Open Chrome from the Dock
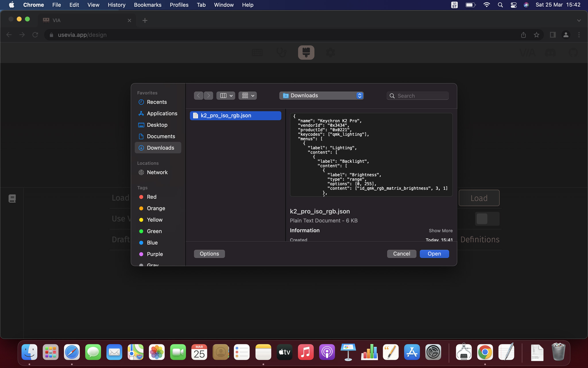The height and width of the screenshot is (368, 588). click(485, 352)
